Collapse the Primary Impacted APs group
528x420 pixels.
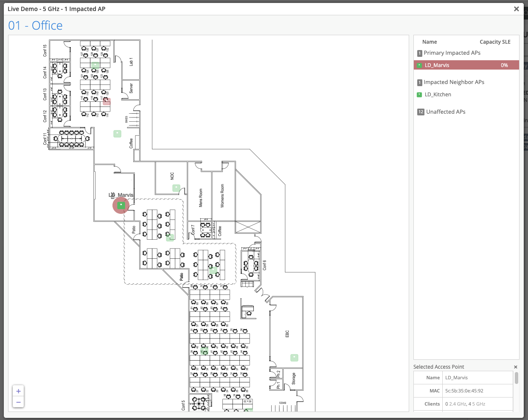pyautogui.click(x=452, y=53)
